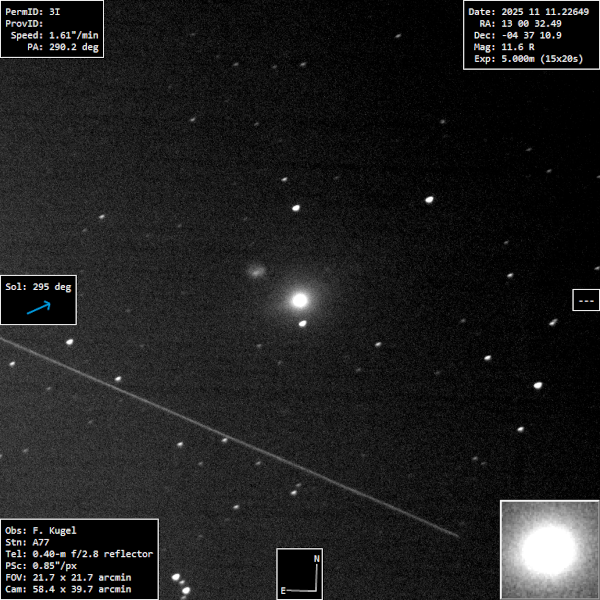Open the zoomed comet inset thumbnail
The width and height of the screenshot is (600, 600).
[548, 548]
